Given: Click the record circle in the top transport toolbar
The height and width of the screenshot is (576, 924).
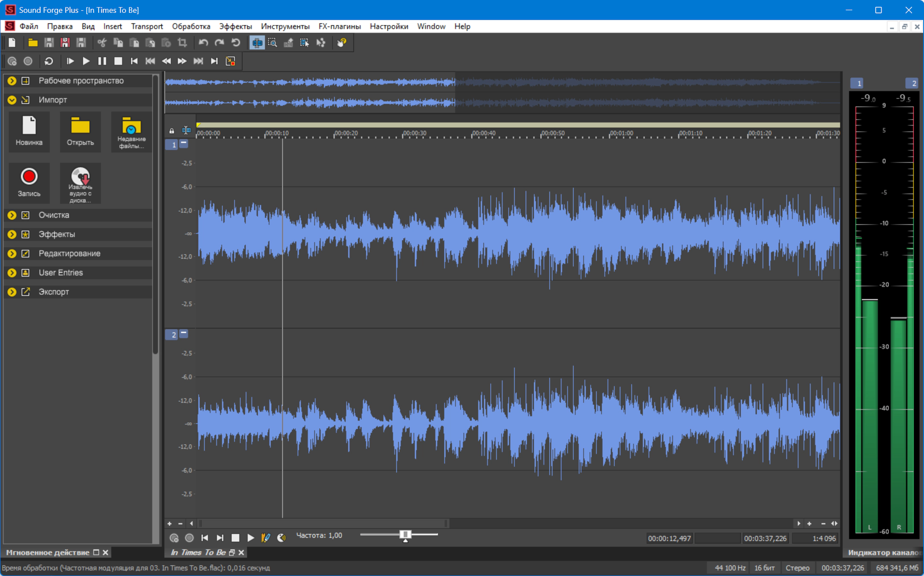Looking at the screenshot, I should click(28, 61).
